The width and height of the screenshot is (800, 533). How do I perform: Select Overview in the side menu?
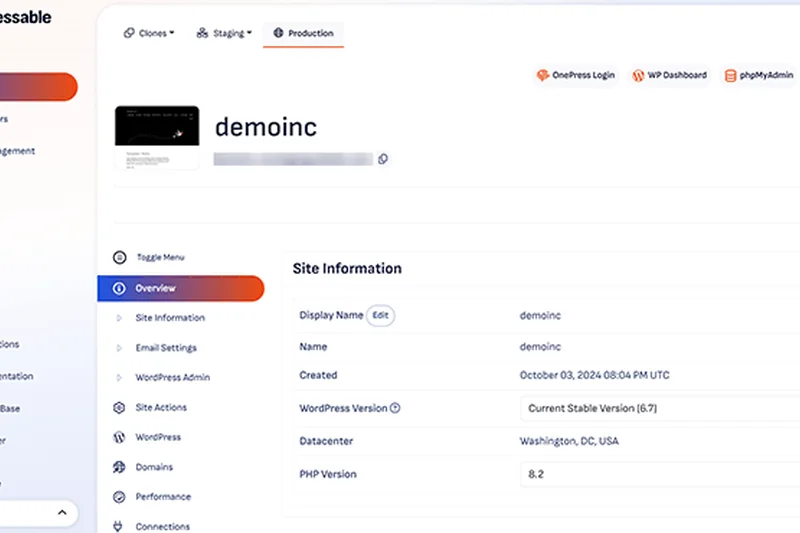[180, 288]
